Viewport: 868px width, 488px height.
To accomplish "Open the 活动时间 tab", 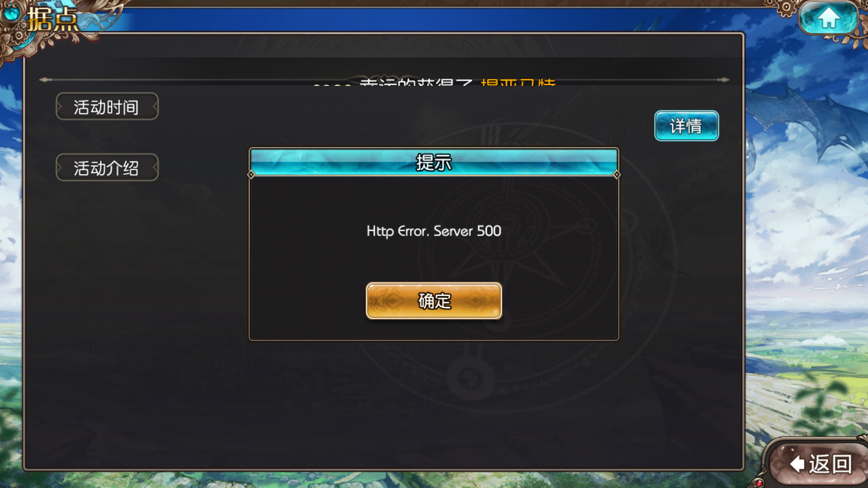I will coord(107,107).
